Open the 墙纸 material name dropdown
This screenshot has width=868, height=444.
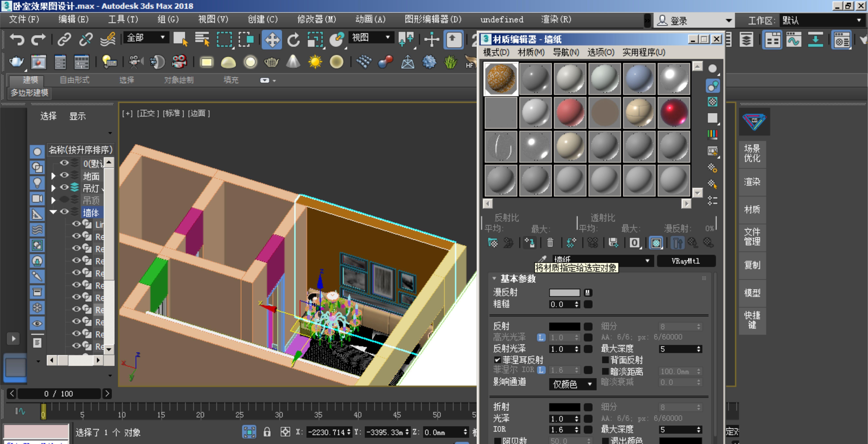pos(647,261)
